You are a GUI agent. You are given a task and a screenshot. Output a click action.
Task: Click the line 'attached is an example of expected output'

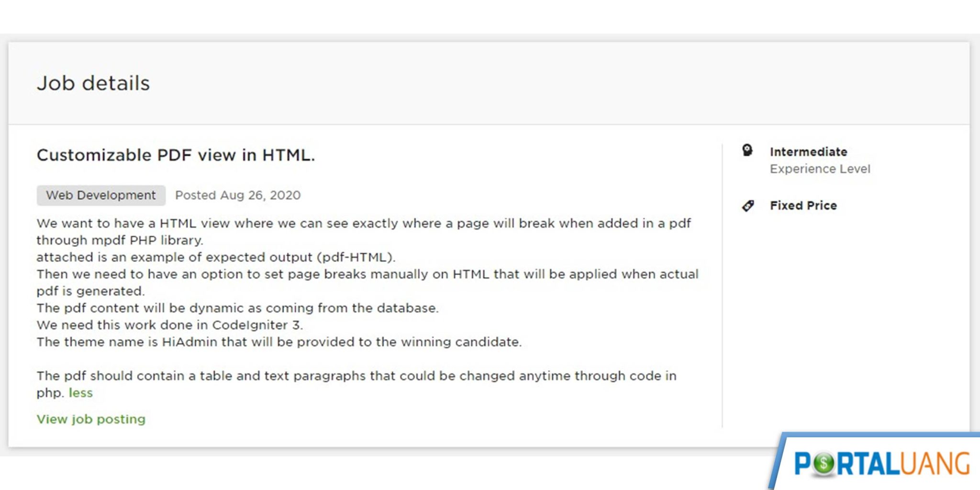tap(216, 257)
